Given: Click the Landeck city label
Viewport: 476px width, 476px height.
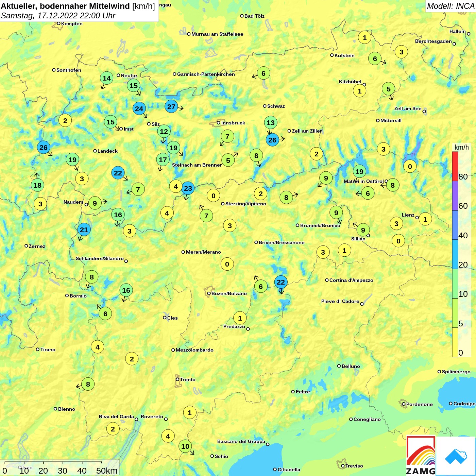Looking at the screenshot, I should (x=107, y=151).
